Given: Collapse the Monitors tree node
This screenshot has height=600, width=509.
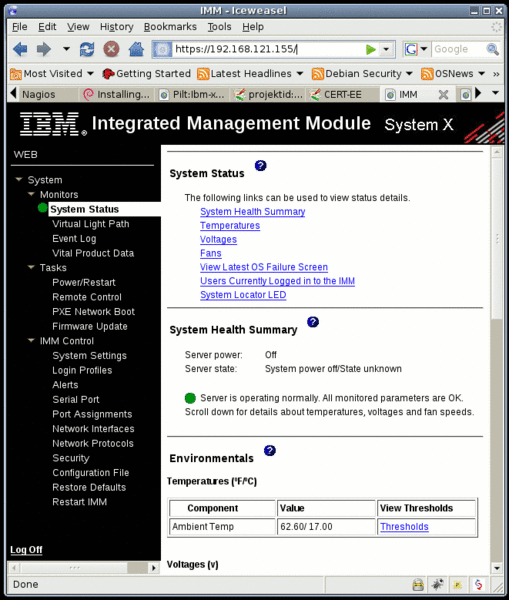Looking at the screenshot, I should point(31,194).
